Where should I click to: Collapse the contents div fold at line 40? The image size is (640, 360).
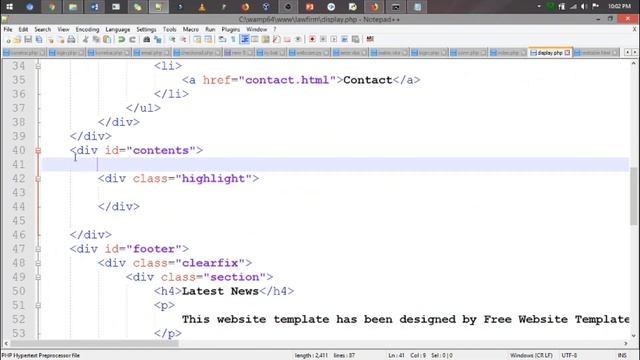(x=38, y=150)
